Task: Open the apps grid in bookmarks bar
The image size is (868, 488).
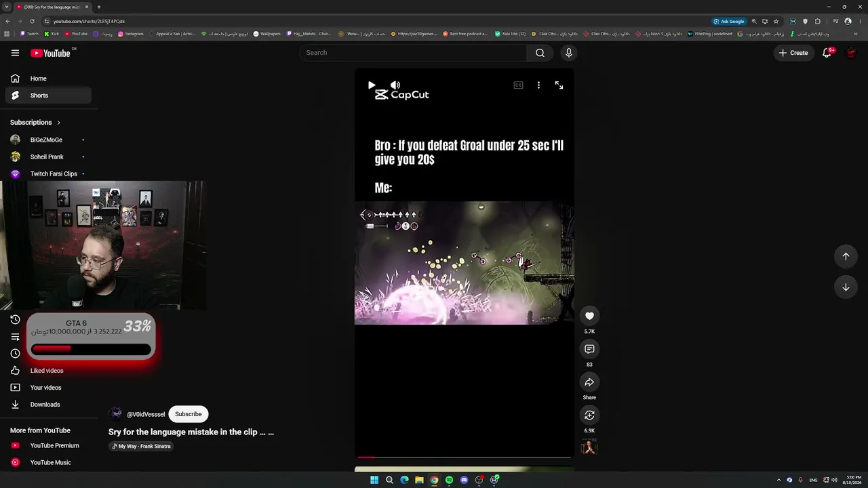Action: pos(7,34)
